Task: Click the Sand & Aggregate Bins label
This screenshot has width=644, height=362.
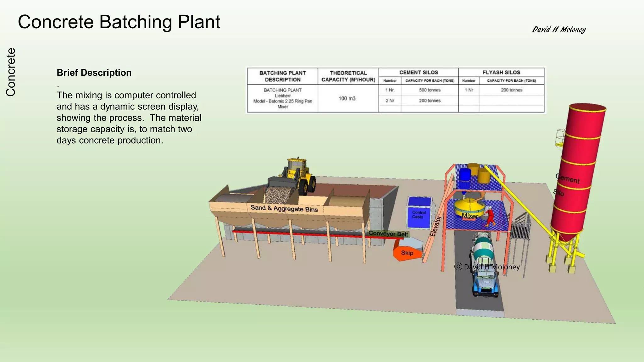Action: click(x=284, y=208)
